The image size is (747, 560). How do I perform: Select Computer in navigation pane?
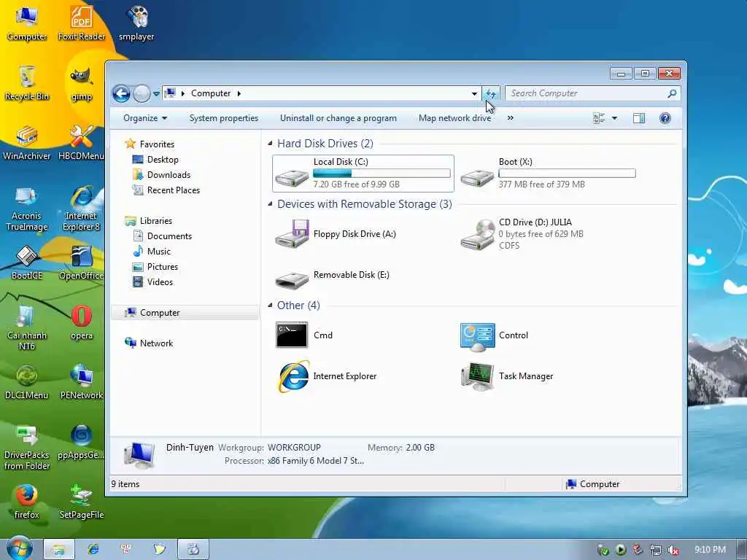160,313
